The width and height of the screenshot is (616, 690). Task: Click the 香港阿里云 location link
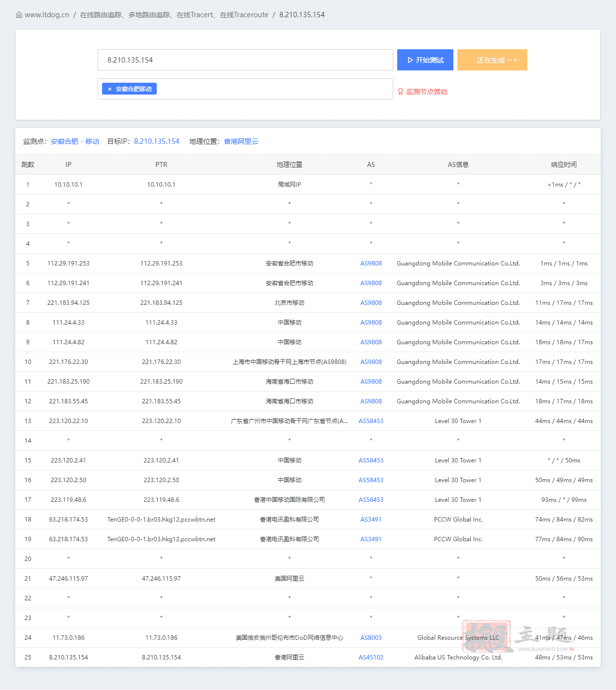tap(241, 141)
